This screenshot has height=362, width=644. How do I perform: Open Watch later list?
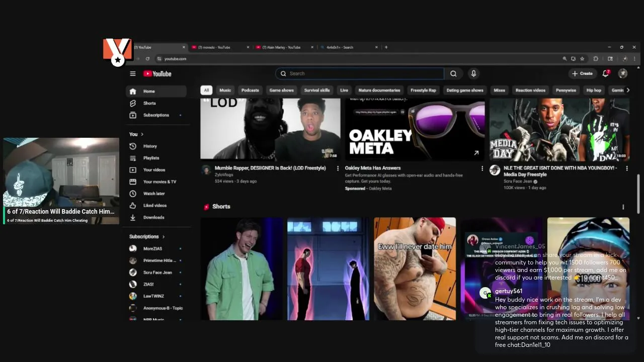[x=156, y=194]
